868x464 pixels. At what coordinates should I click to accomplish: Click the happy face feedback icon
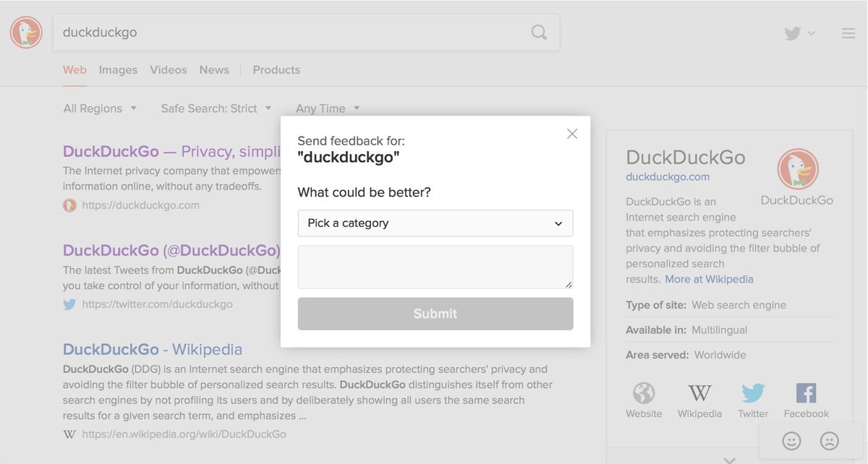792,440
